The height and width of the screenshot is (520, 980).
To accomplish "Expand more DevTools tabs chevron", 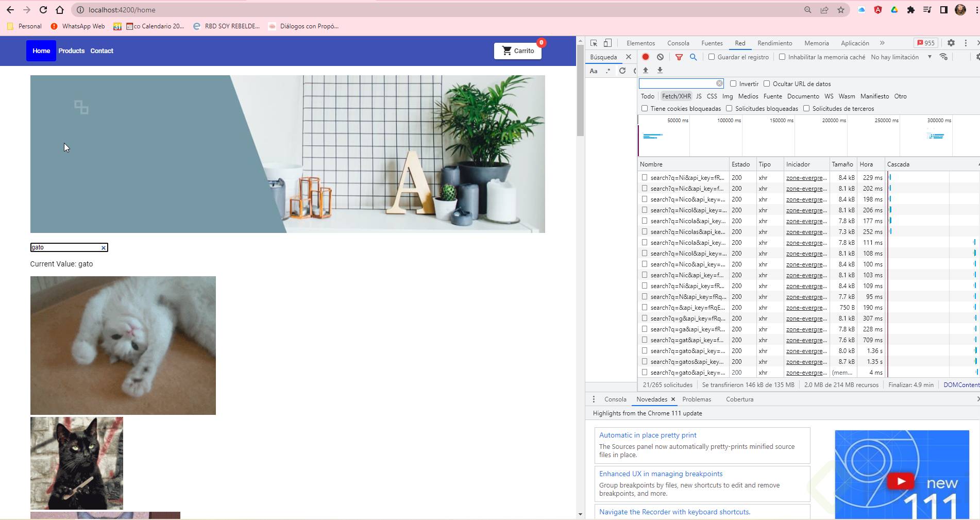I will click(882, 43).
